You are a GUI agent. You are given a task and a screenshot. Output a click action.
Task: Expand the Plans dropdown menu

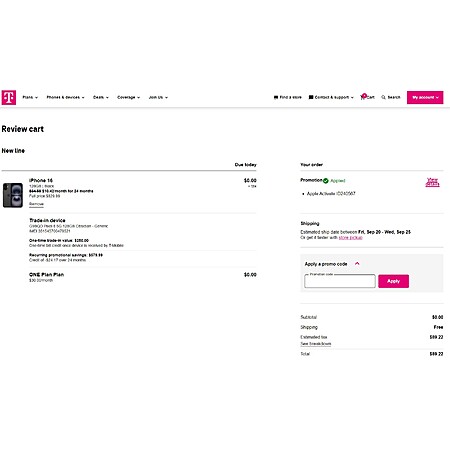[x=30, y=97]
